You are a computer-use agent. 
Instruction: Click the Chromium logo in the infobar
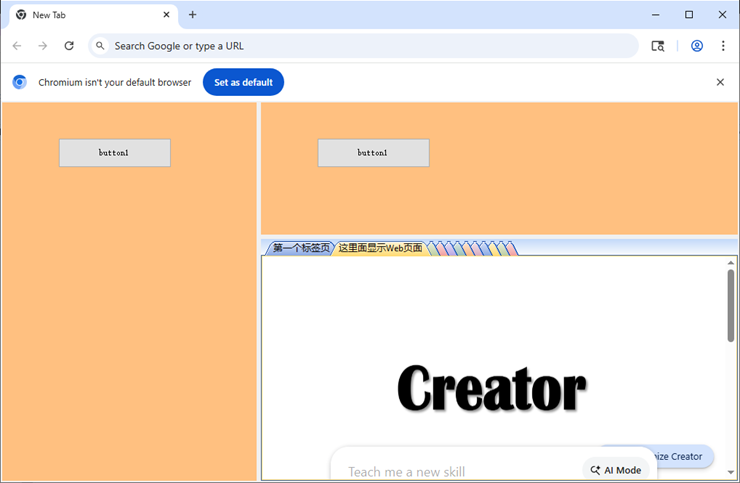pyautogui.click(x=19, y=82)
